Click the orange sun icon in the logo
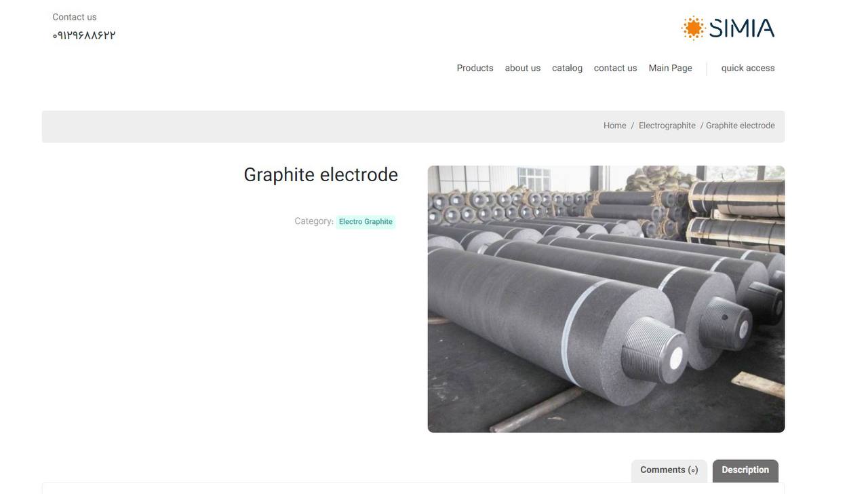The height and width of the screenshot is (494, 868). point(693,28)
